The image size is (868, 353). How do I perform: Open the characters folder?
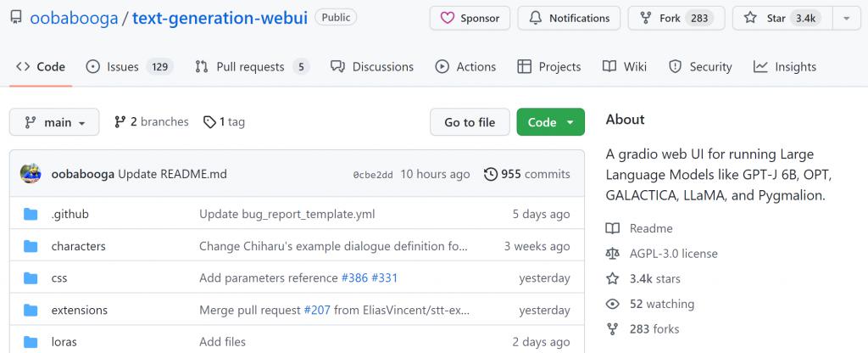[x=78, y=246]
